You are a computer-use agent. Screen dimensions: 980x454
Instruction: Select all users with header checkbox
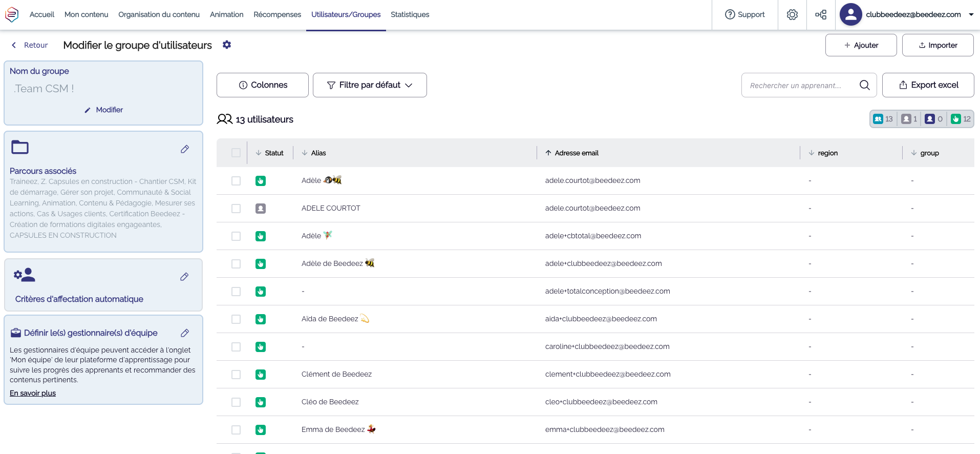(x=236, y=153)
